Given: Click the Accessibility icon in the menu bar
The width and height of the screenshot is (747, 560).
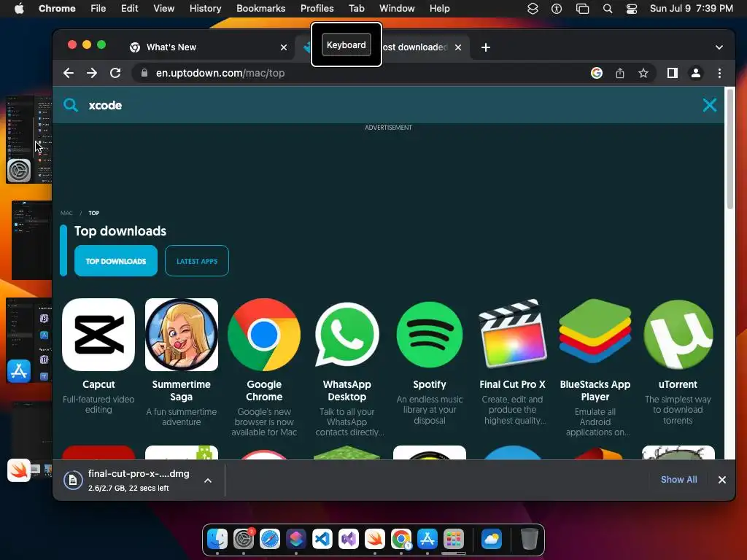Looking at the screenshot, I should pos(557,8).
